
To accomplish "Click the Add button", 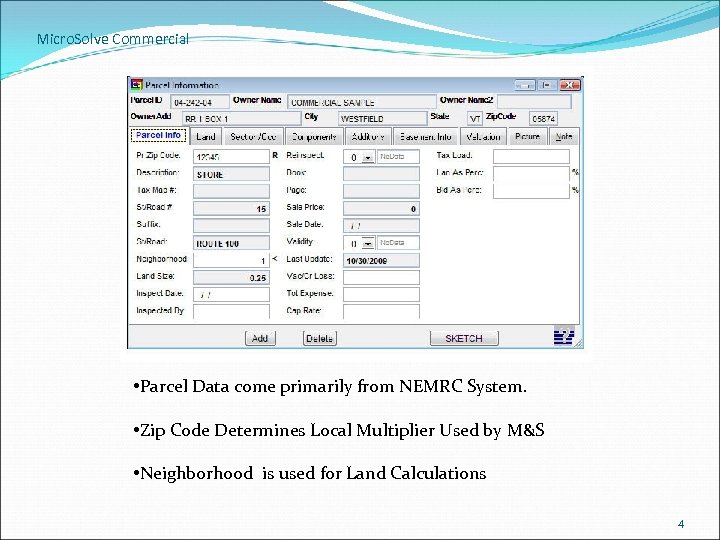I will 260,338.
